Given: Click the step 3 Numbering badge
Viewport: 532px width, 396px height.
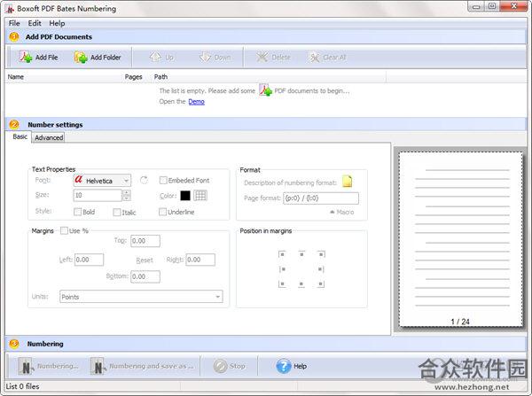Looking at the screenshot, I should [14, 344].
